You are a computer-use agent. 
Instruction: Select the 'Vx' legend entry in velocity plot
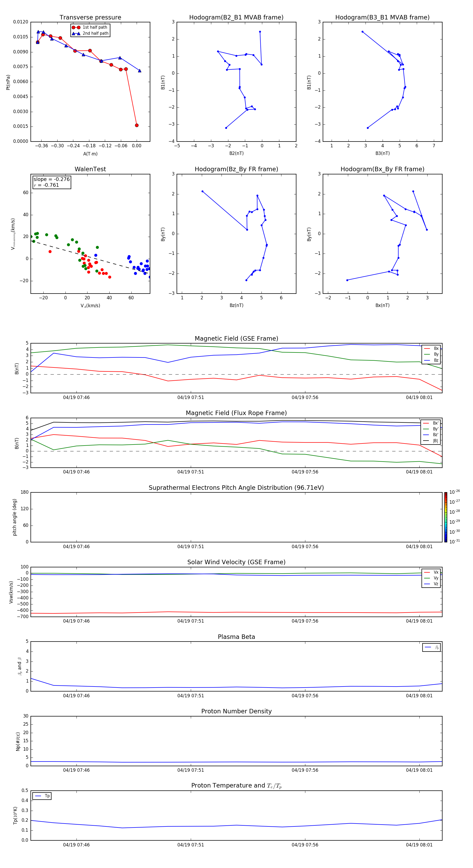pyautogui.click(x=431, y=572)
